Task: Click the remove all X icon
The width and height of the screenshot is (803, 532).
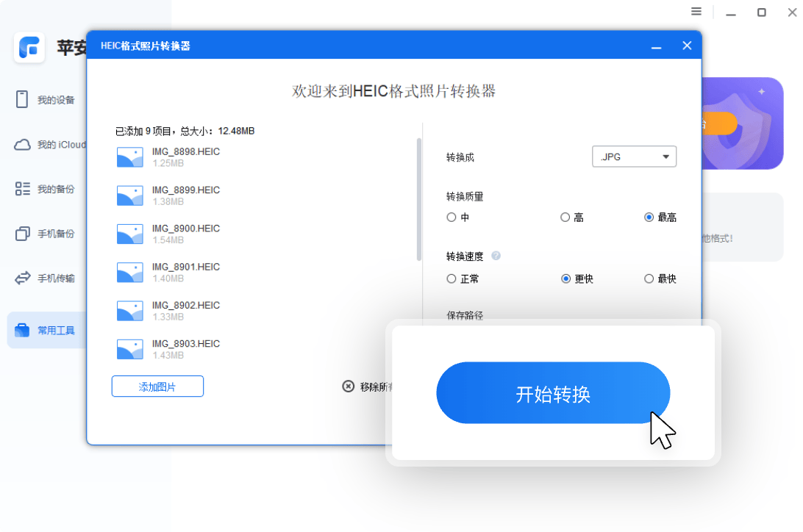Action: click(x=349, y=387)
